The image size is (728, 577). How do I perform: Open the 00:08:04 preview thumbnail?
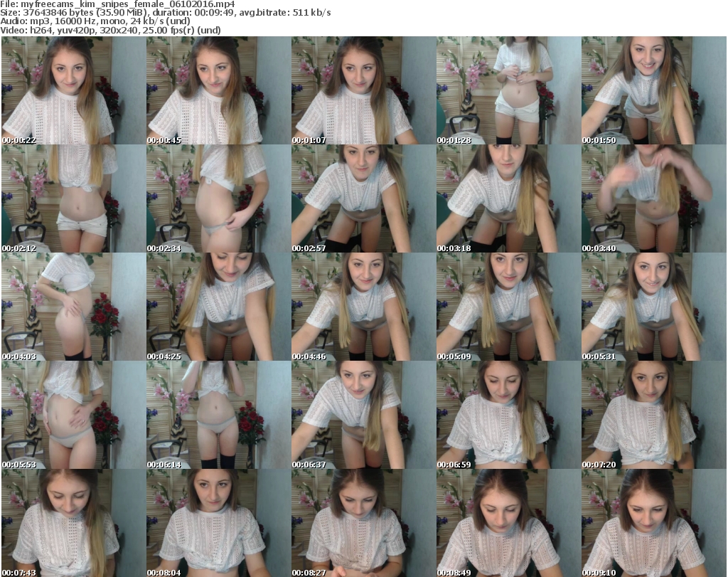click(219, 523)
